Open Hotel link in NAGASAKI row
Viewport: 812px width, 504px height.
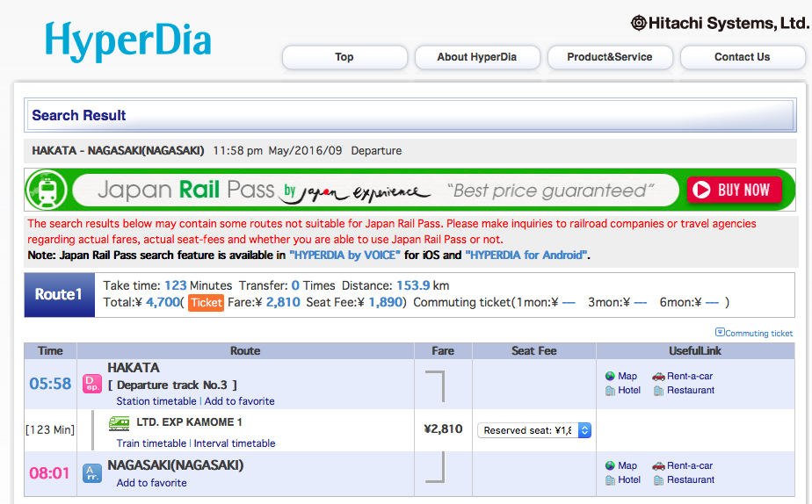coord(629,479)
